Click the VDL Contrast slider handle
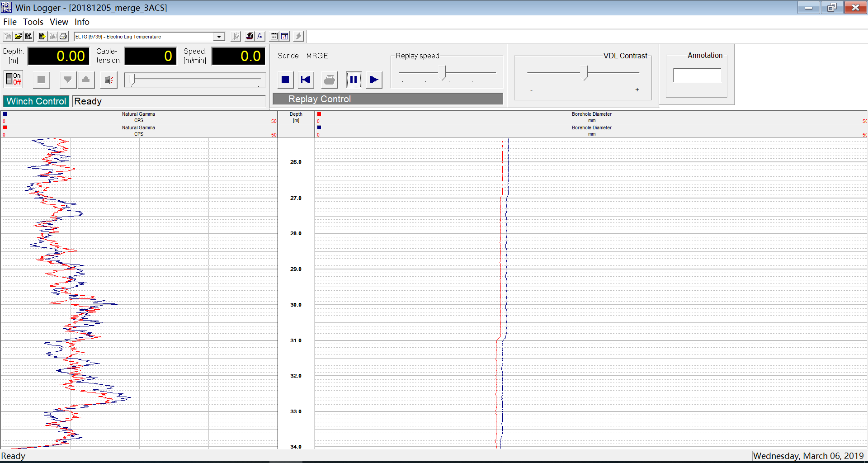Viewport: 868px width, 463px height. click(586, 73)
